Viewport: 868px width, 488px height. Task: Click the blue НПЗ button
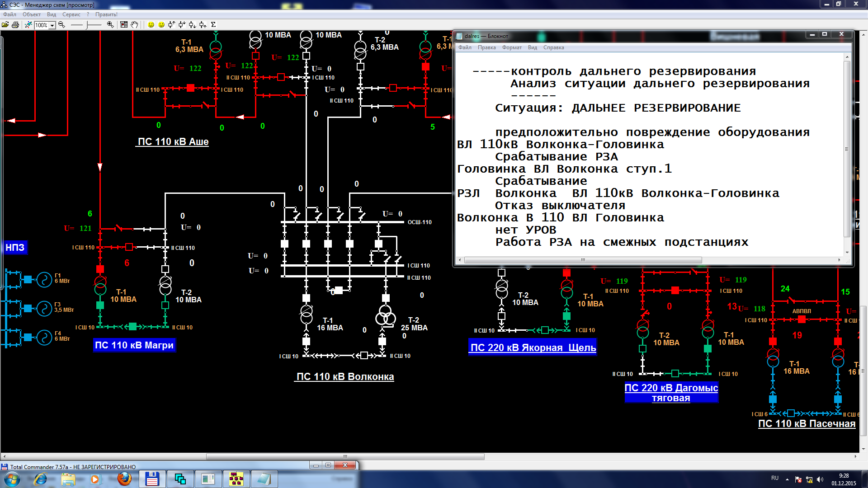pos(15,247)
